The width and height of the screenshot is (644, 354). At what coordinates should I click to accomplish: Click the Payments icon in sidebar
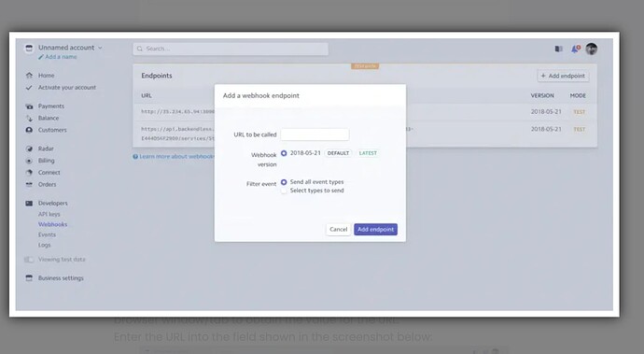(x=29, y=106)
